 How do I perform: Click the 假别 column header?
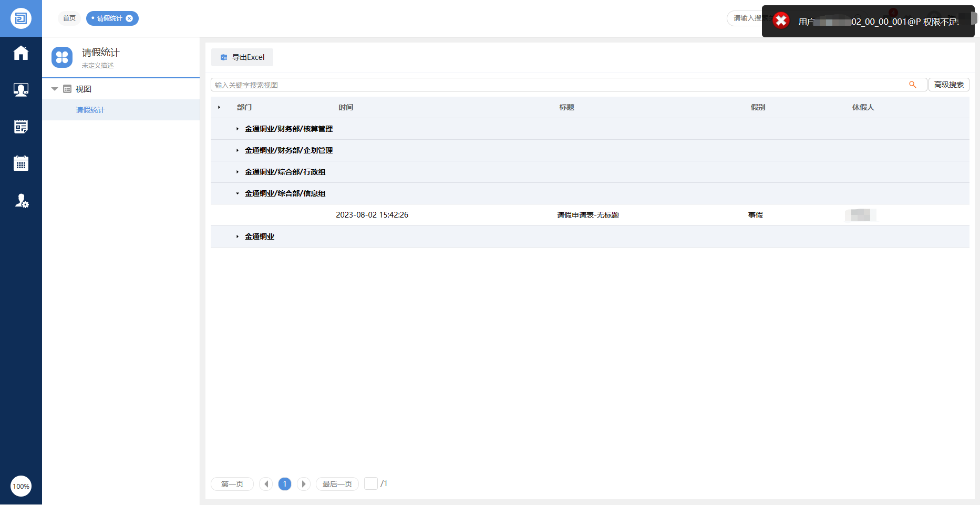(758, 107)
